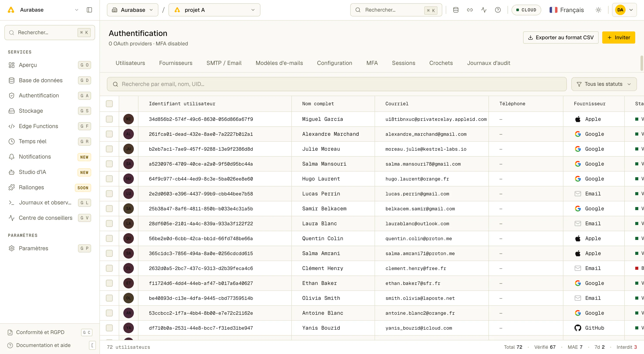The image size is (644, 354).
Task: Open the Sessions tab
Action: tap(403, 63)
